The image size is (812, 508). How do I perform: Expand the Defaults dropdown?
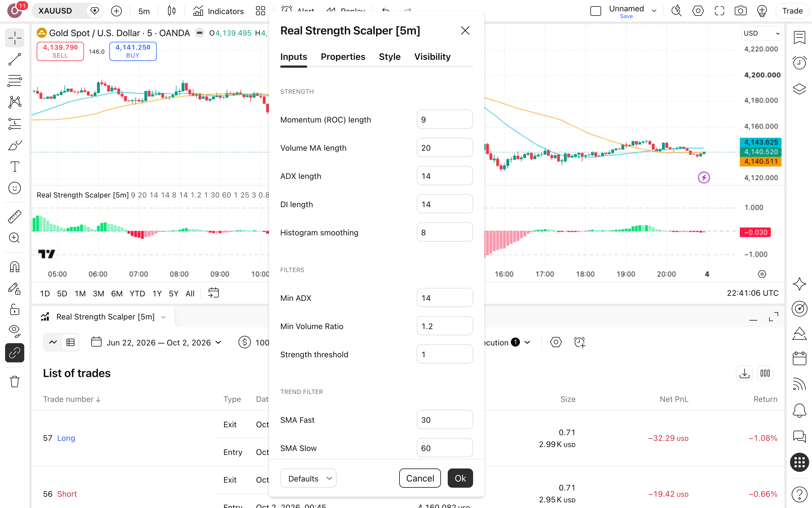[x=308, y=478]
